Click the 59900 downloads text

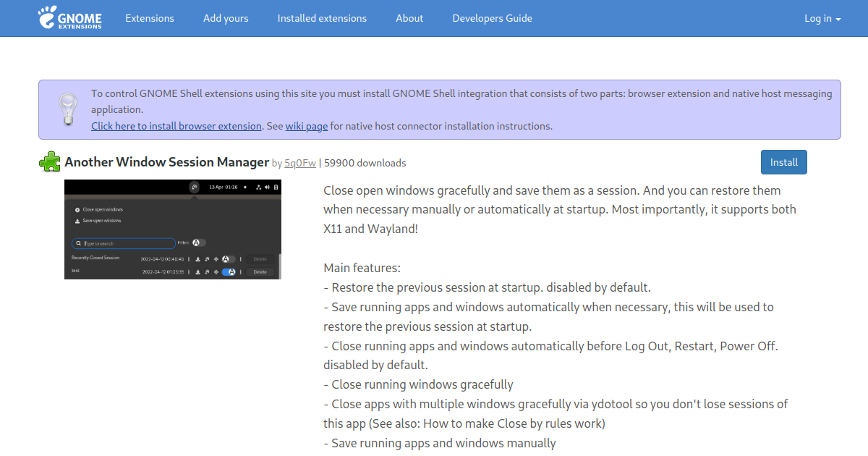coord(365,163)
